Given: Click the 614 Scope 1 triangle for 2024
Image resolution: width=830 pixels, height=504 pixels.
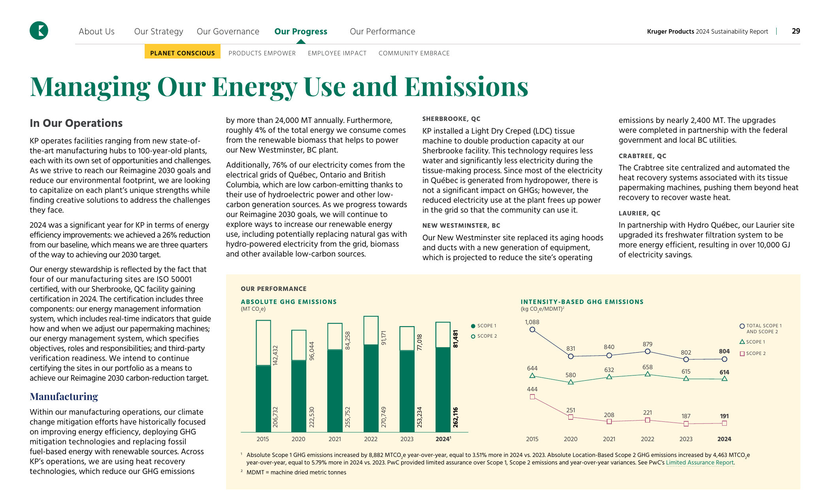Looking at the screenshot, I should pos(724,379).
